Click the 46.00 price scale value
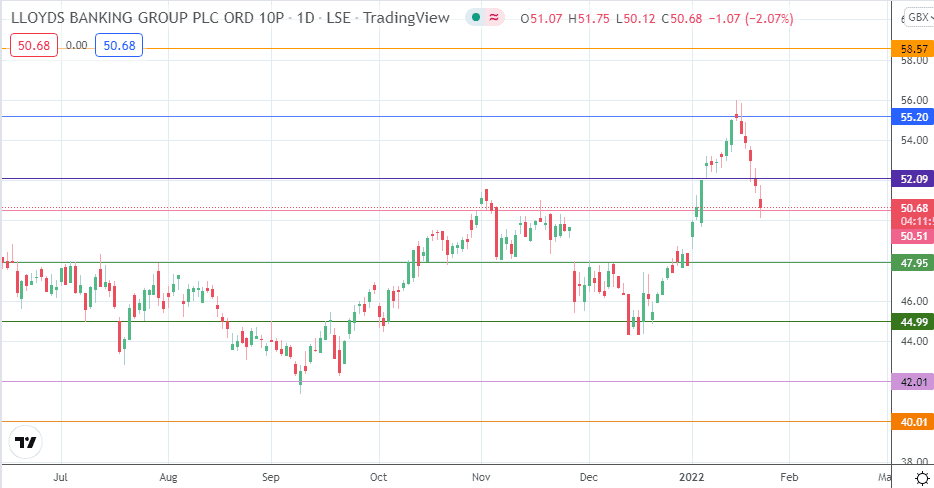The height and width of the screenshot is (488, 934). (914, 301)
